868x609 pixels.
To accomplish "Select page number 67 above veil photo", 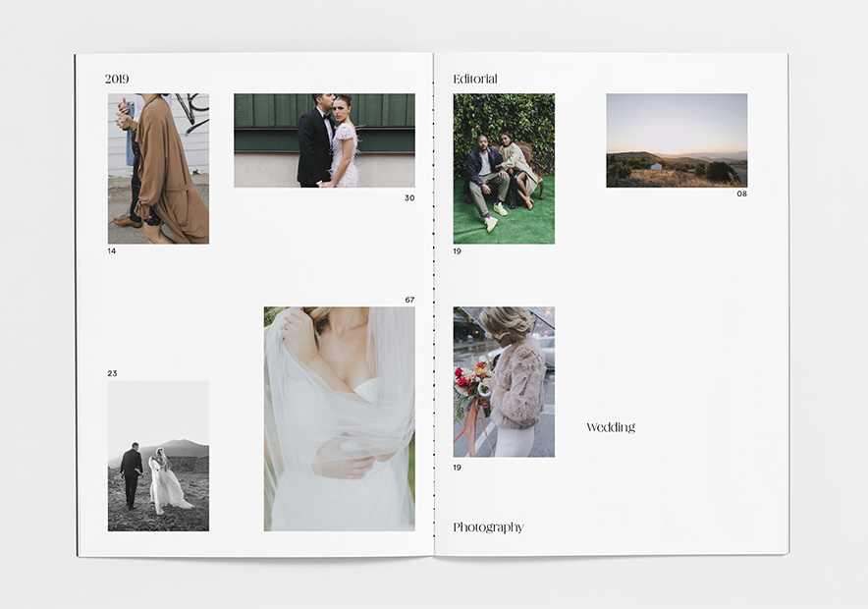I will 409,300.
